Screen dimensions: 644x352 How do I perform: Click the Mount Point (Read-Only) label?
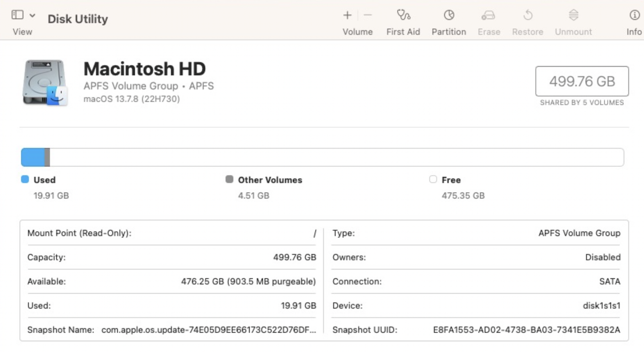point(79,233)
